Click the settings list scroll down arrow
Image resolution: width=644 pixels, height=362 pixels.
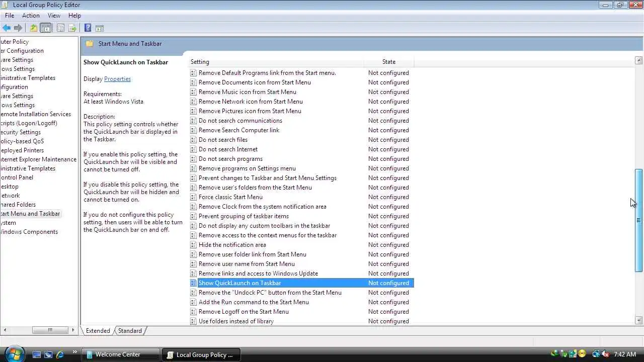[639, 320]
